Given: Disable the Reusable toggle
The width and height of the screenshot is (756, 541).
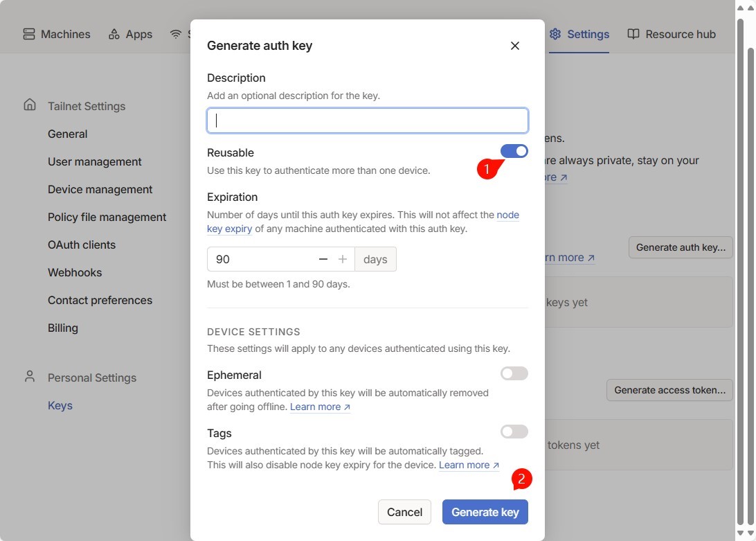Looking at the screenshot, I should 514,151.
